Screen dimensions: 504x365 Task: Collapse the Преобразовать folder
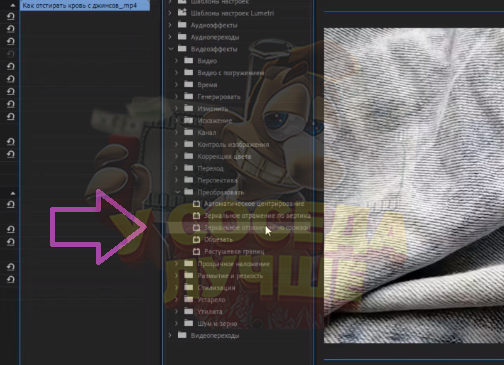click(177, 192)
